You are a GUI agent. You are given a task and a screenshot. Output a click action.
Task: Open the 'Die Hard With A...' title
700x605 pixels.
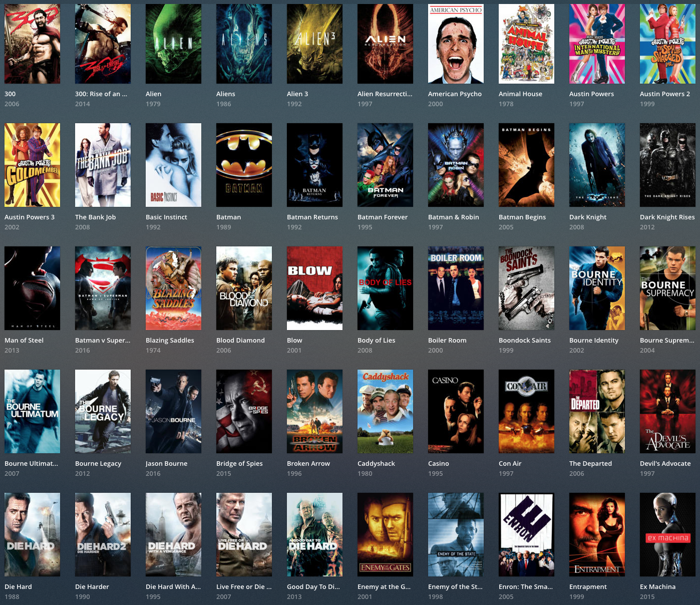pyautogui.click(x=173, y=586)
